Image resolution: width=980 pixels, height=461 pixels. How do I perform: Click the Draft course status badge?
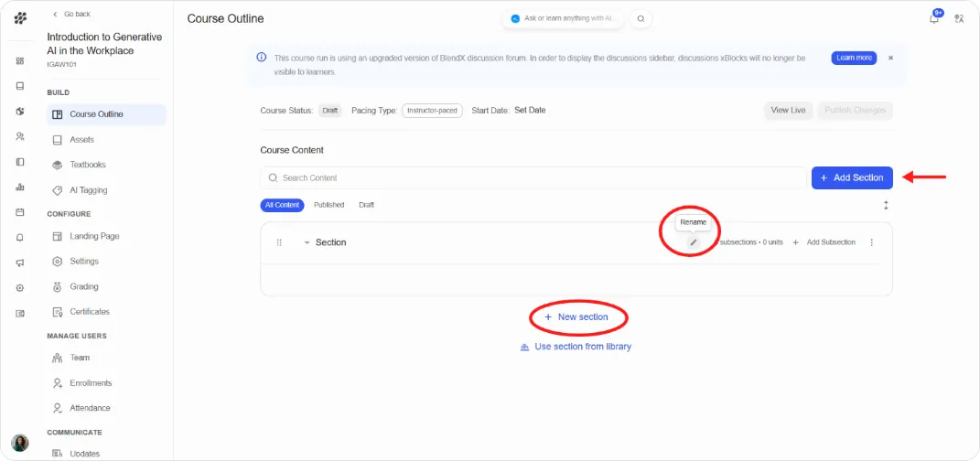(330, 111)
